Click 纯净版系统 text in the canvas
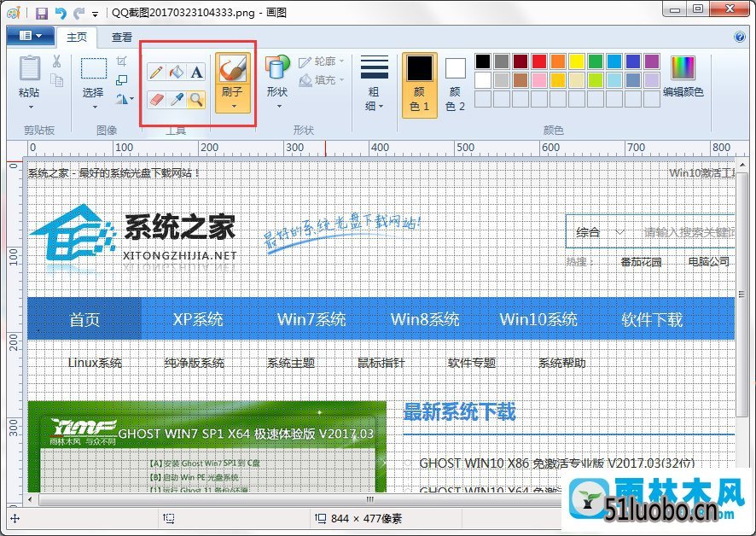 pyautogui.click(x=195, y=363)
